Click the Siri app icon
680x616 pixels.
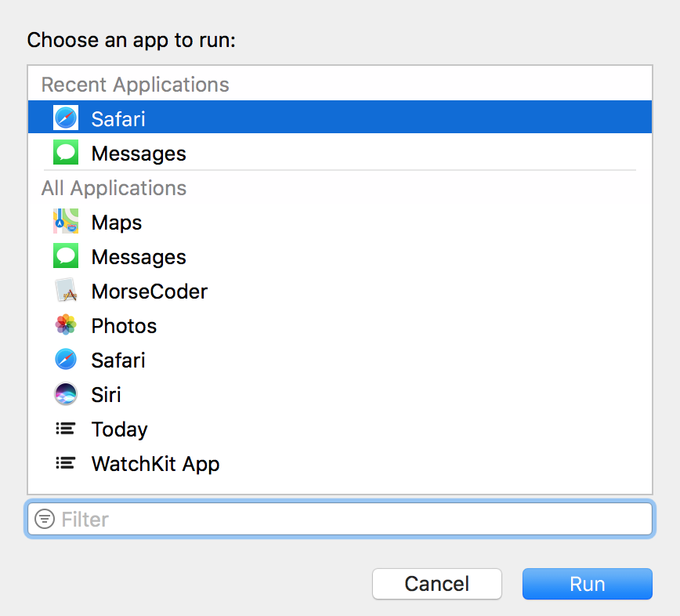pyautogui.click(x=66, y=394)
